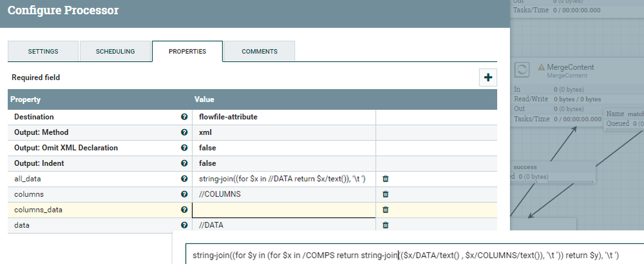The width and height of the screenshot is (644, 264).
Task: Edit Omit XML Declaration value false
Action: [x=284, y=148]
